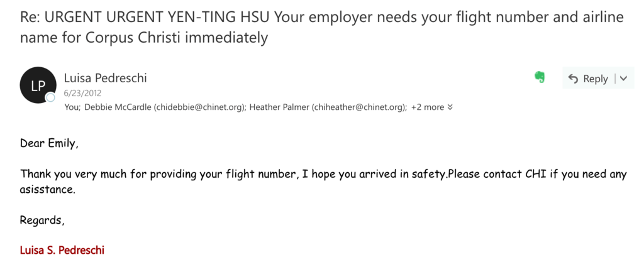Viewport: 644px width, 267px height.
Task: Click the red Luisa S. Pedreschi signature
Action: tap(62, 250)
